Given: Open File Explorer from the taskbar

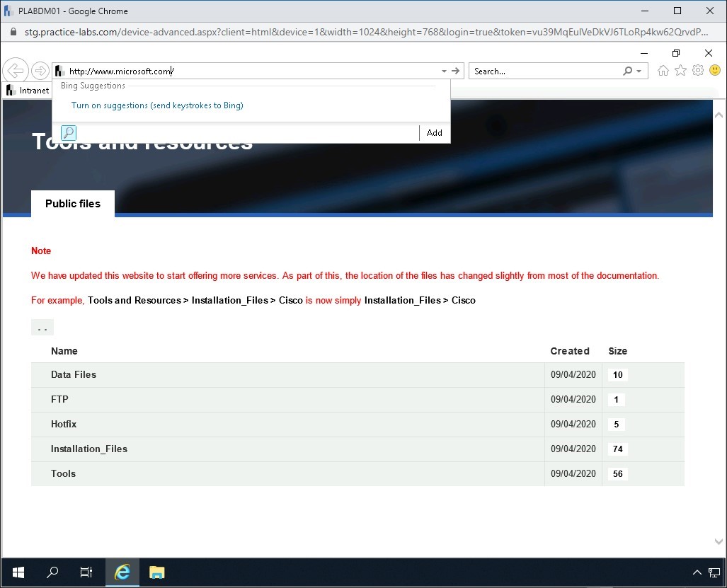Looking at the screenshot, I should pyautogui.click(x=156, y=572).
